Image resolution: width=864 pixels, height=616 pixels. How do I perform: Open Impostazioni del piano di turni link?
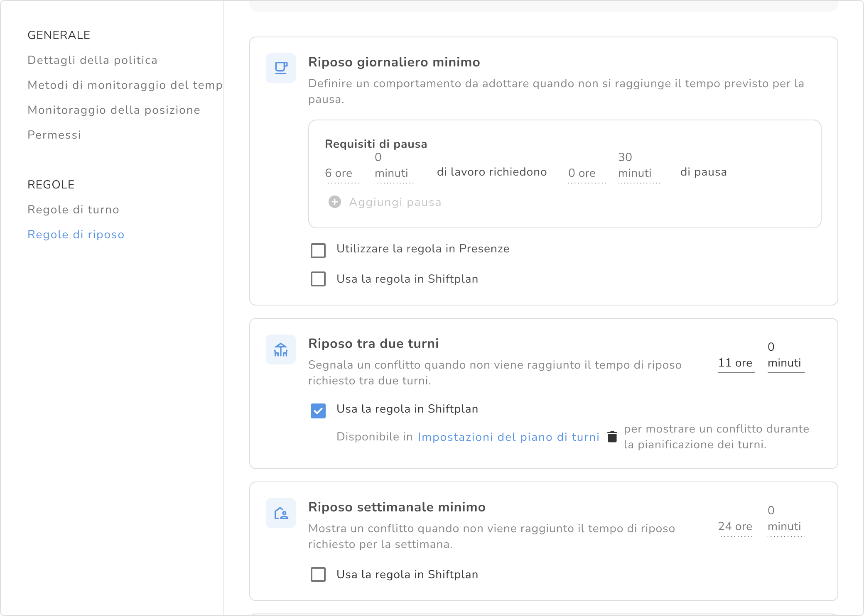pos(508,437)
